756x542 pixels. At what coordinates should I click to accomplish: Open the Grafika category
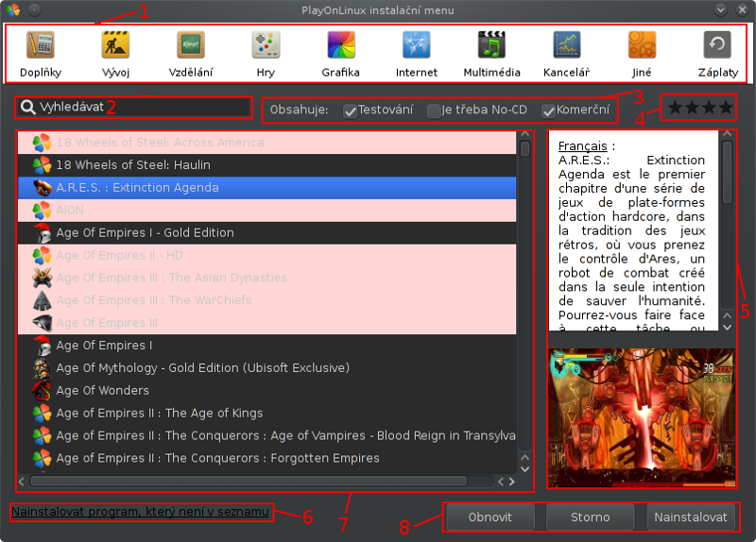pyautogui.click(x=341, y=54)
